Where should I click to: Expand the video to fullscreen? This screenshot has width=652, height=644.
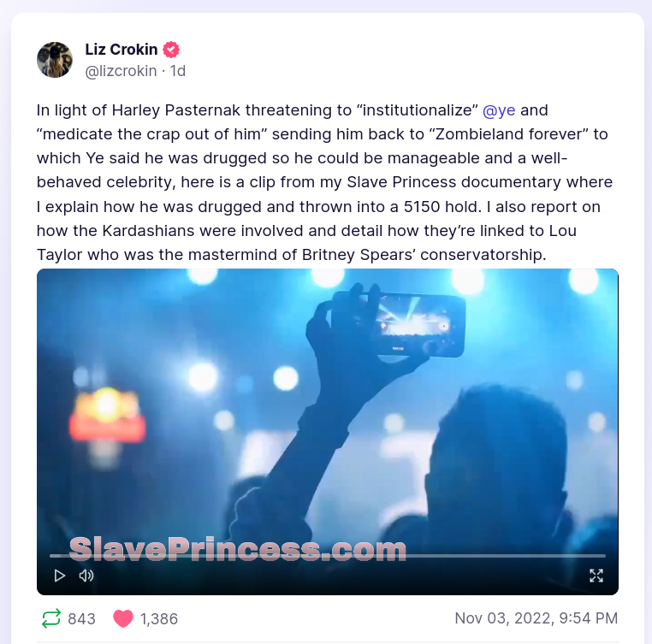point(596,576)
